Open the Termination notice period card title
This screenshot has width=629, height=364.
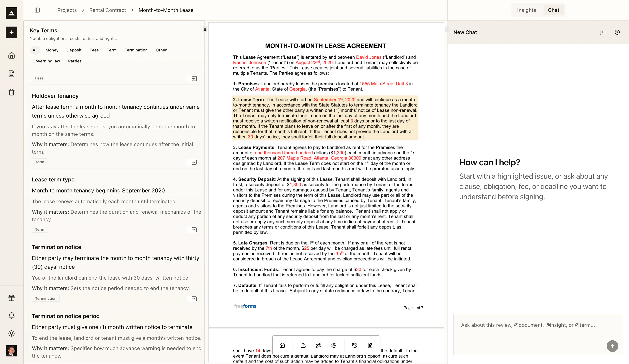[x=66, y=316]
